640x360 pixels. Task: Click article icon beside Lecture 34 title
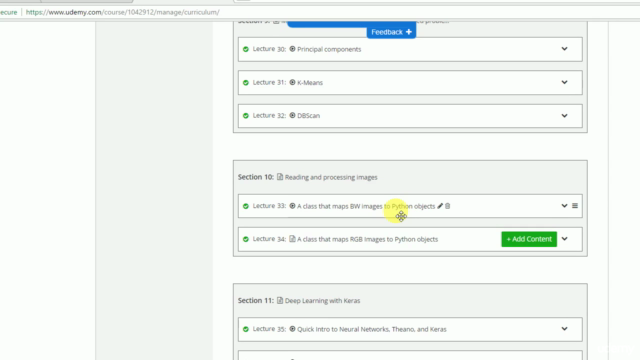click(292, 239)
